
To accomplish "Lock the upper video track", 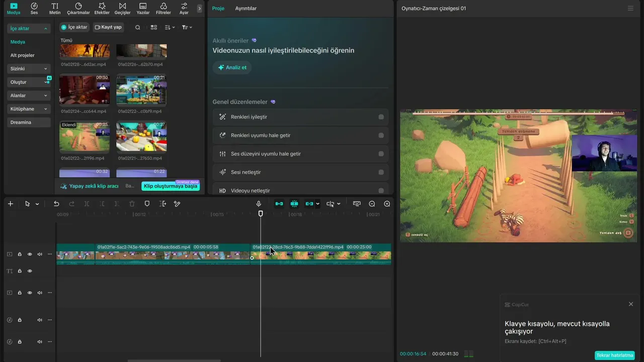I will click(x=20, y=254).
